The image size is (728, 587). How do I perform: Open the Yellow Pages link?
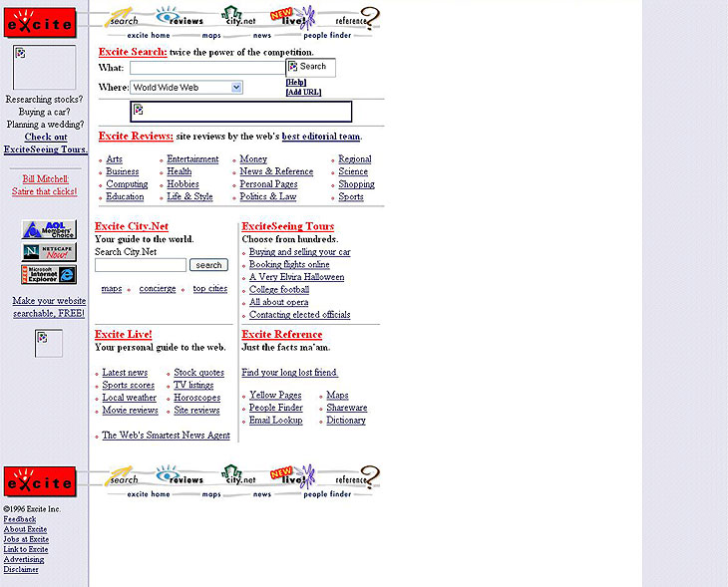[x=275, y=396]
